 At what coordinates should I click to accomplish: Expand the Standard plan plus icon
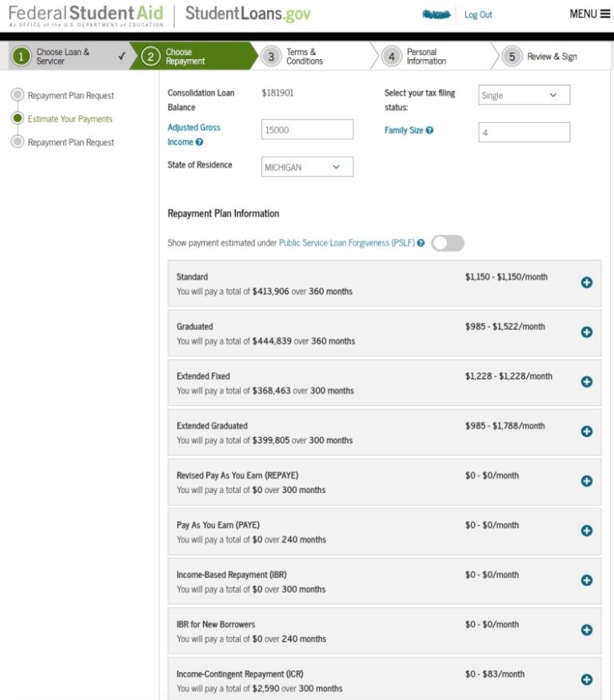point(586,283)
